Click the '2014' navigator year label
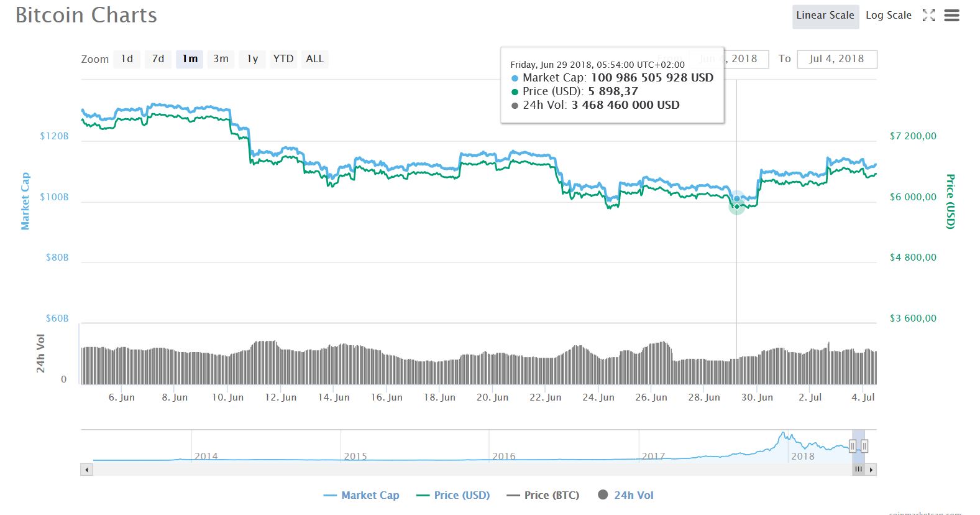Screen dimensions: 980x515 point(206,457)
